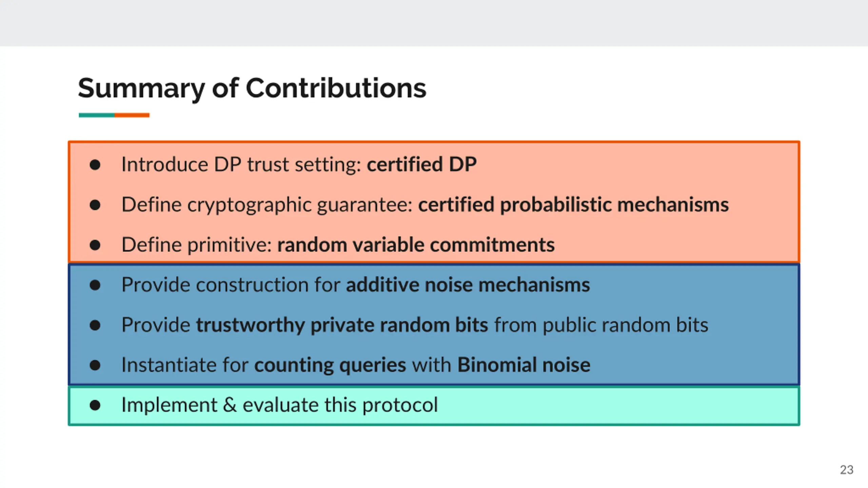
Task: Click the bold phrase 'additive noise mechanisms'
Action: click(x=468, y=285)
